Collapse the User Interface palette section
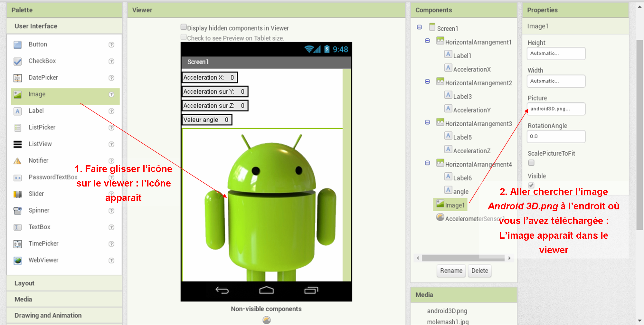Viewport: 644px width, 325px height. coord(64,26)
